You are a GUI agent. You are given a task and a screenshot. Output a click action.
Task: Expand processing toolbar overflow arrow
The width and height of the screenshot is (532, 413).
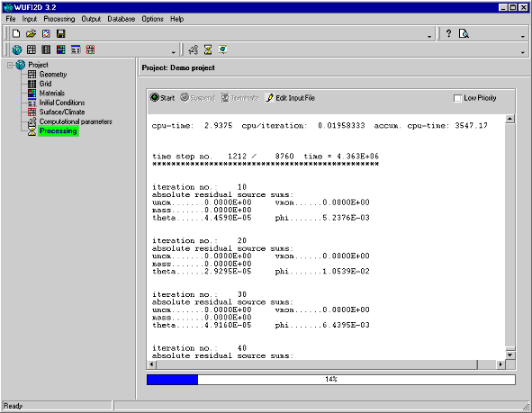tap(522, 52)
